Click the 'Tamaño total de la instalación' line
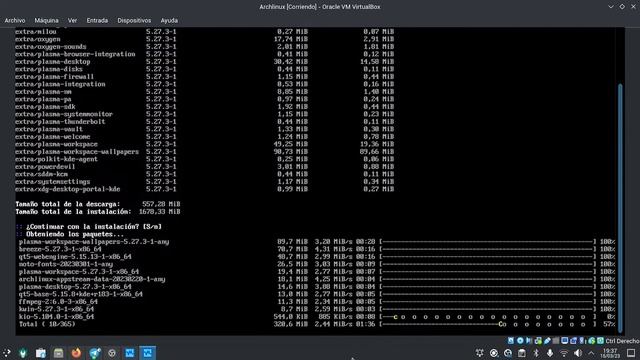 point(98,212)
